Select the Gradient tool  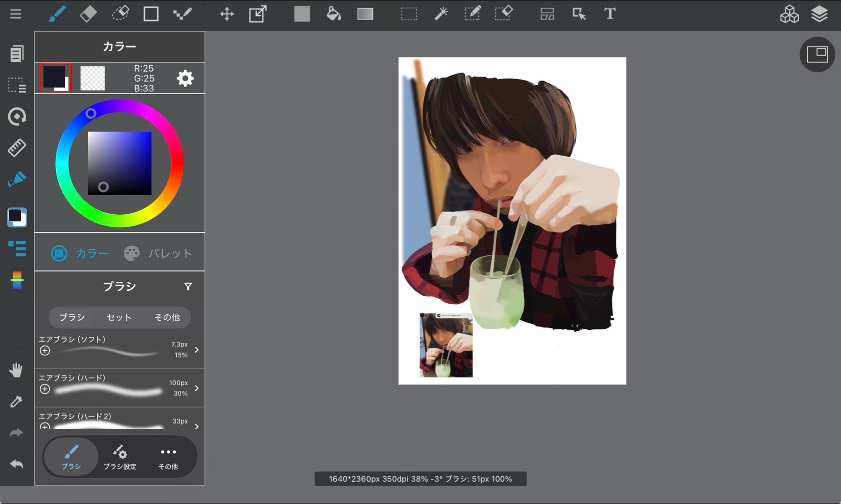(x=365, y=14)
